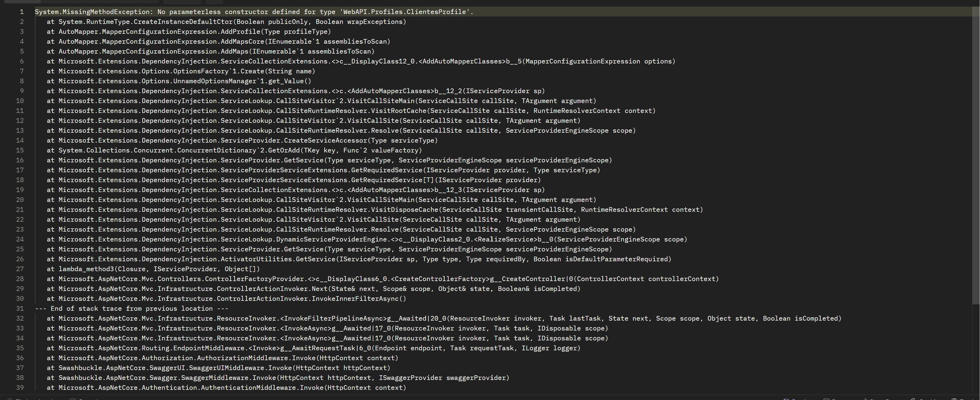Image resolution: width=980 pixels, height=400 pixels.
Task: Click line number 12 in the gutter
Action: [x=20, y=121]
